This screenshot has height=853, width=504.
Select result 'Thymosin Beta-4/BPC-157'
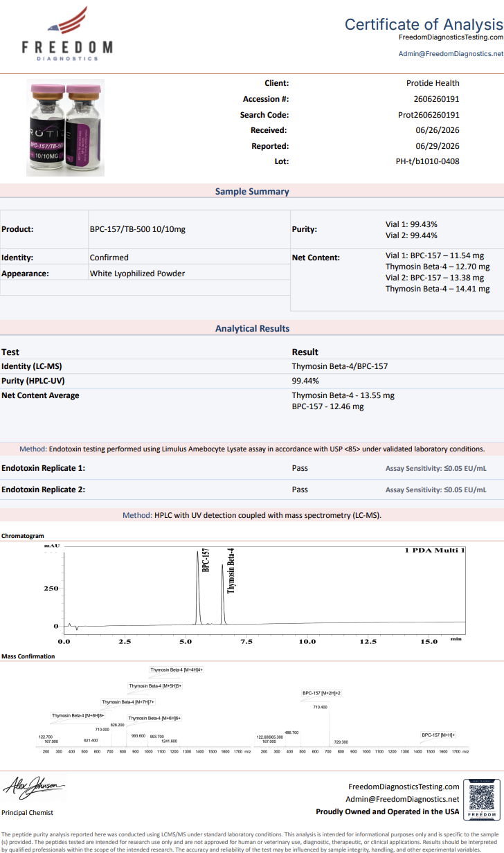coord(340,366)
